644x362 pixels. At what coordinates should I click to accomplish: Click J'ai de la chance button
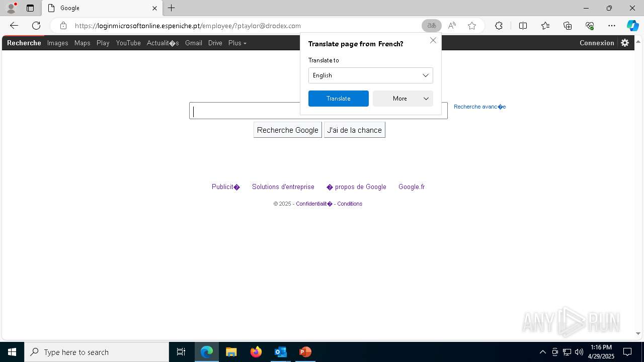(x=355, y=130)
